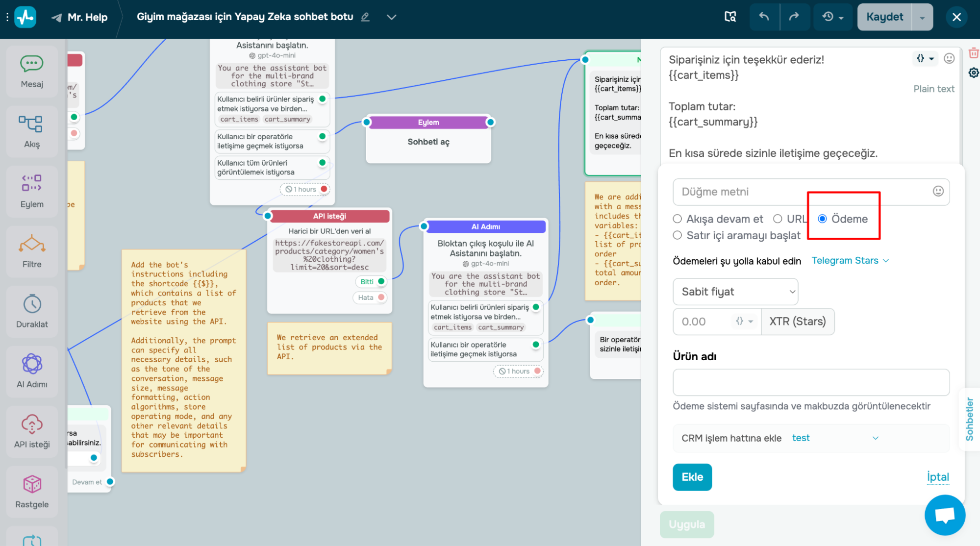
Task: Select the Rastgele dice icon
Action: tap(32, 484)
